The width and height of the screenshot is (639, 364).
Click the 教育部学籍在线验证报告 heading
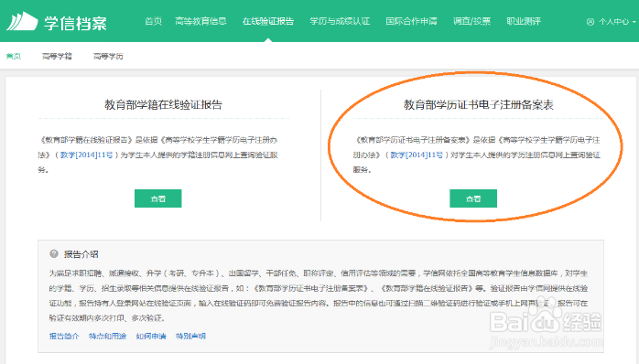164,104
